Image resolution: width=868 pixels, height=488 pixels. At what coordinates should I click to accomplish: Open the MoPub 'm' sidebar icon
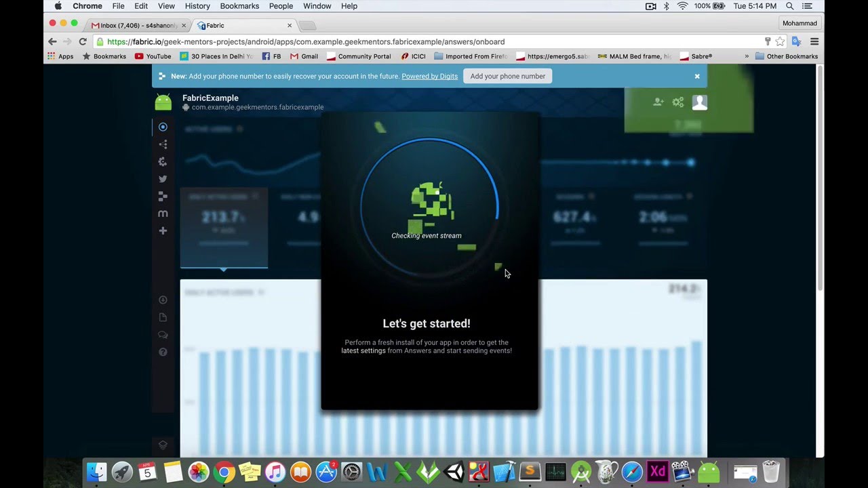coord(163,213)
